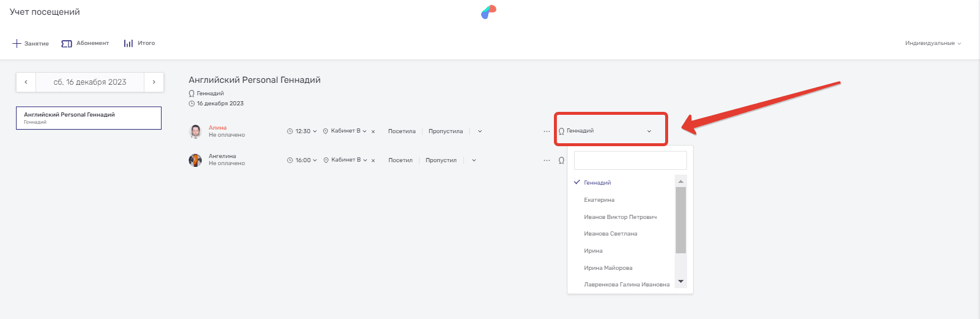Screen dimensions: 980x319
Task: Click the scroll down arrow in teacher list
Action: click(x=681, y=282)
